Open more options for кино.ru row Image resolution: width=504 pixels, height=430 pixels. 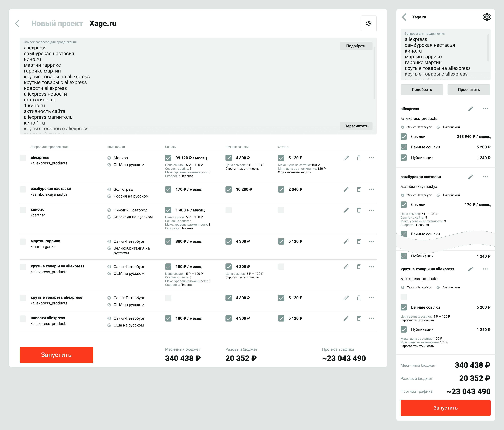[371, 210]
